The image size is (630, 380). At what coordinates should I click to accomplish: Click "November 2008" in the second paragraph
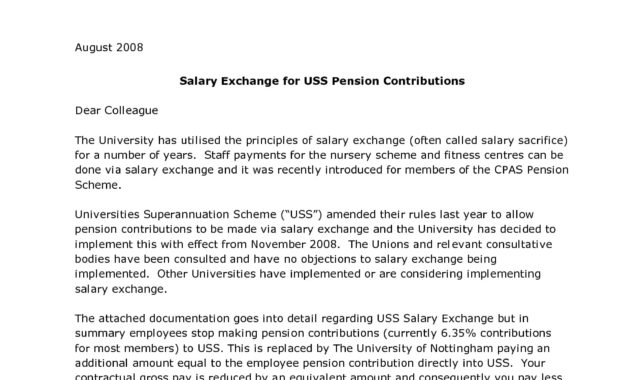pos(294,244)
